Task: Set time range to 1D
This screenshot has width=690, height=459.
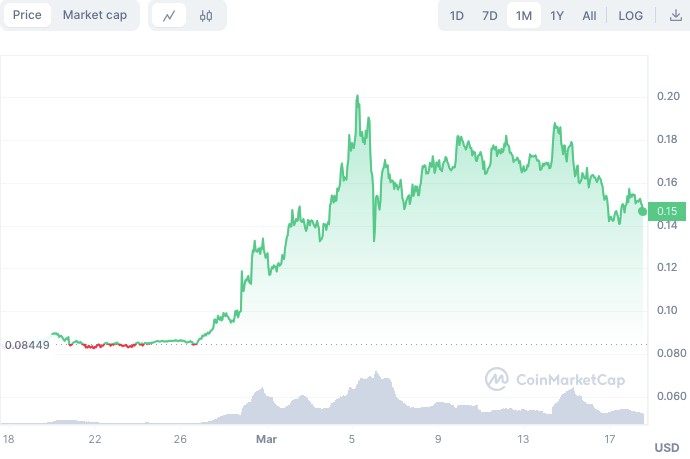Action: tap(457, 16)
